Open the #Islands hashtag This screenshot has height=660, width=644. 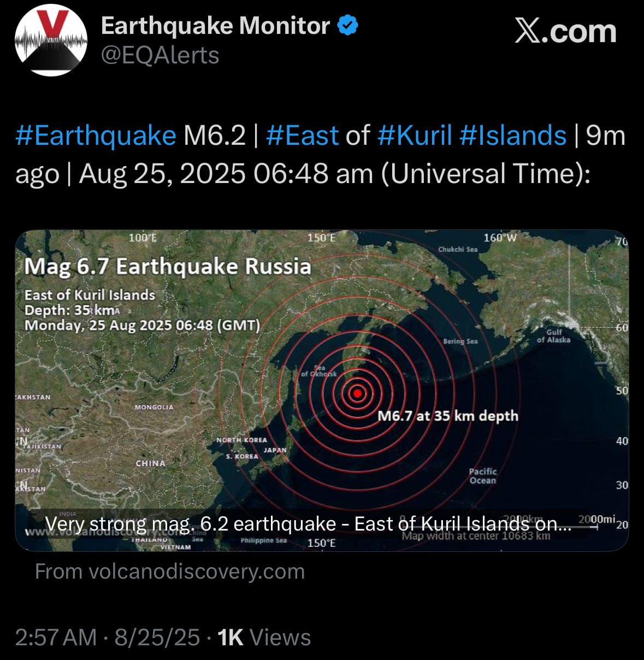[x=513, y=135]
